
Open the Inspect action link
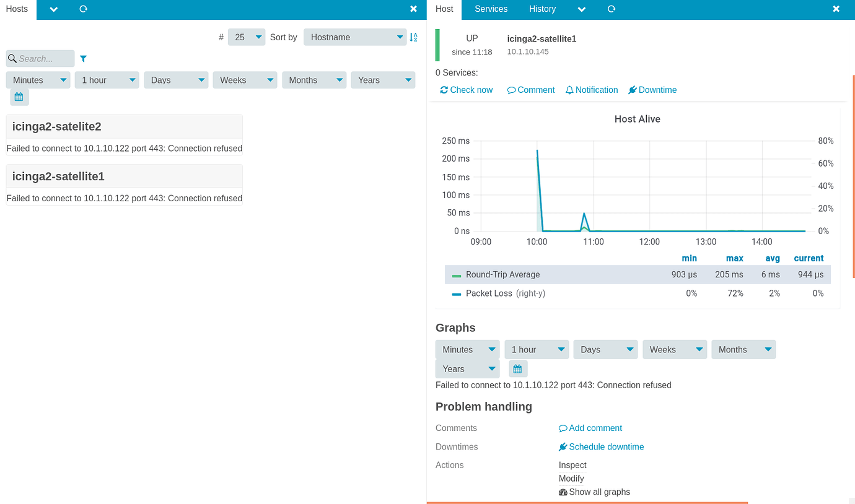pos(572,465)
